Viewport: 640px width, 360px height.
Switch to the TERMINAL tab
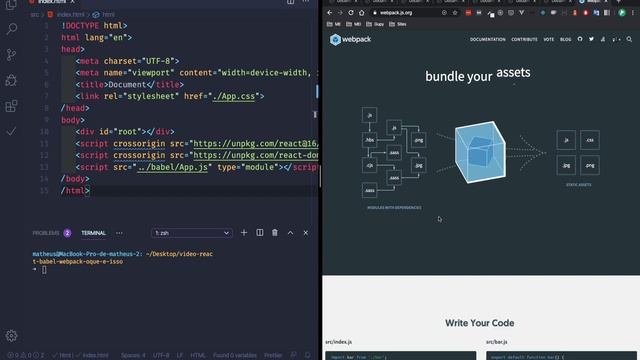tap(93, 233)
